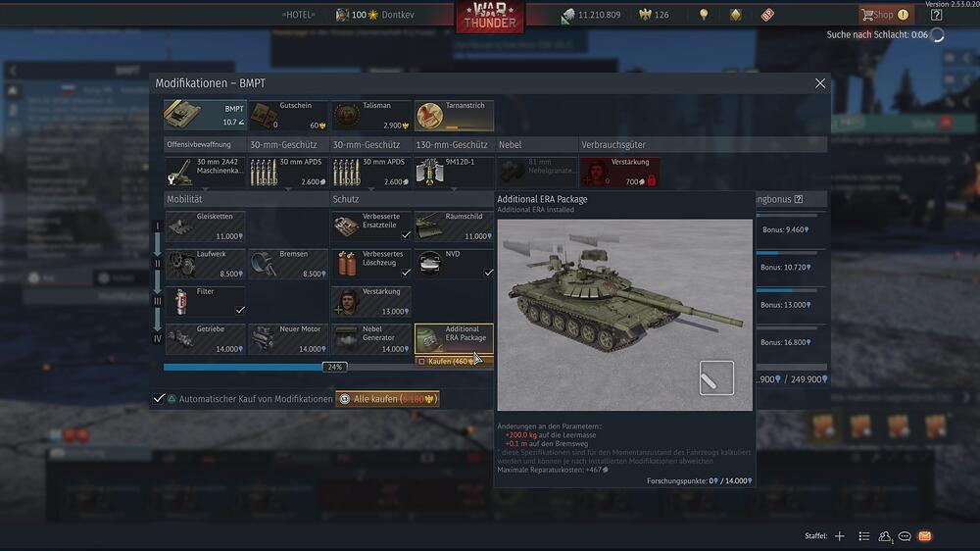Image resolution: width=980 pixels, height=551 pixels.
Task: Select the Getriebe modification
Action: [205, 339]
